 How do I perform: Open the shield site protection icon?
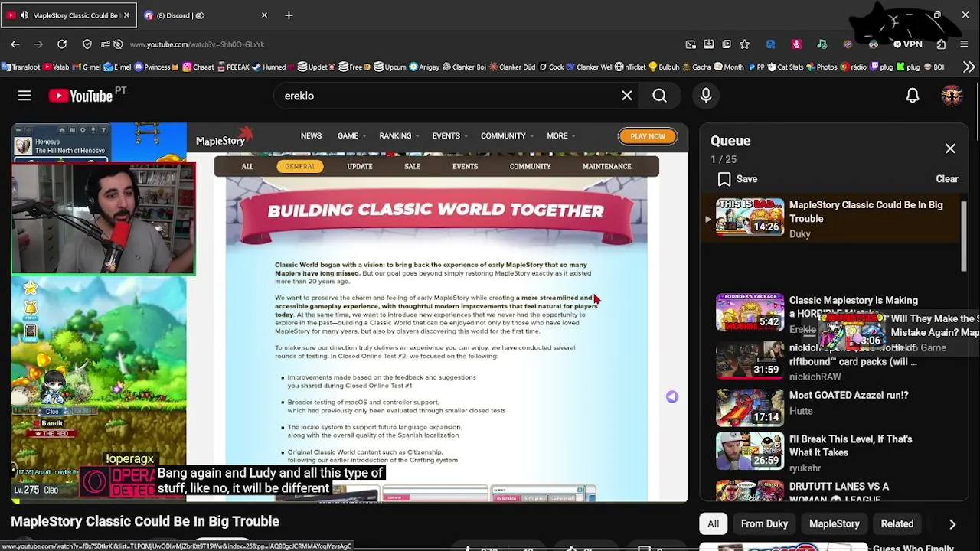[87, 44]
